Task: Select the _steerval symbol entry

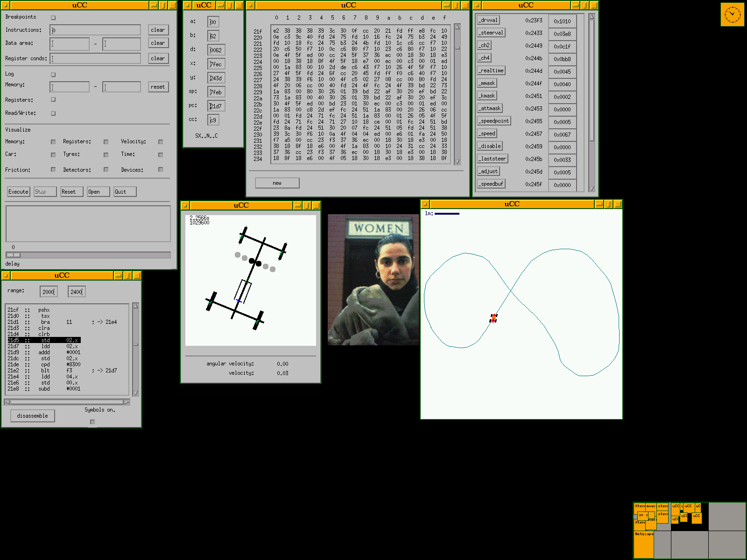Action: (x=490, y=33)
